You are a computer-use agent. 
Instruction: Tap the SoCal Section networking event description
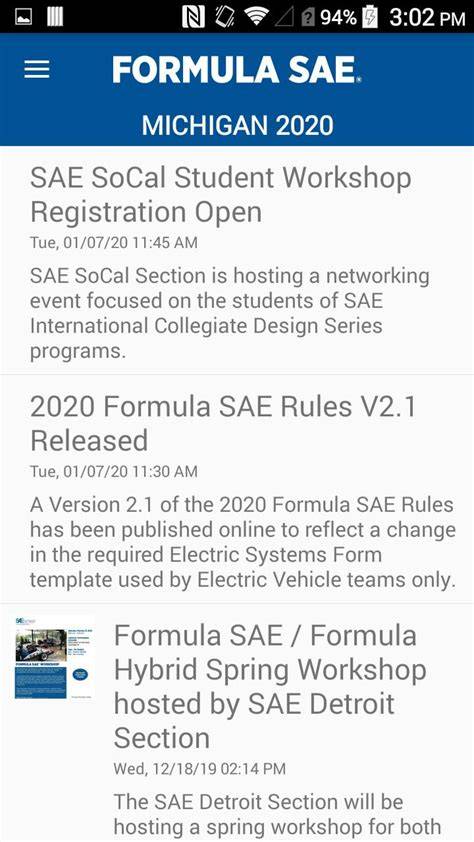[x=230, y=313]
